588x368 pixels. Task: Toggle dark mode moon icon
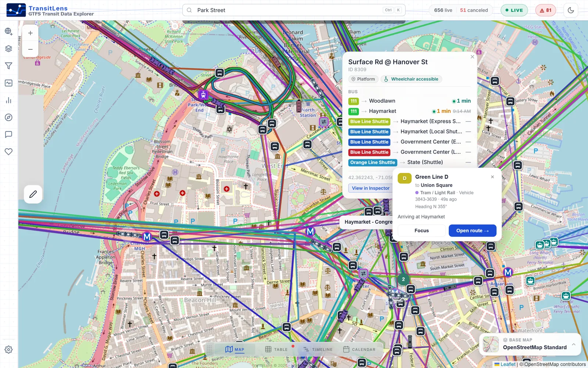(571, 10)
